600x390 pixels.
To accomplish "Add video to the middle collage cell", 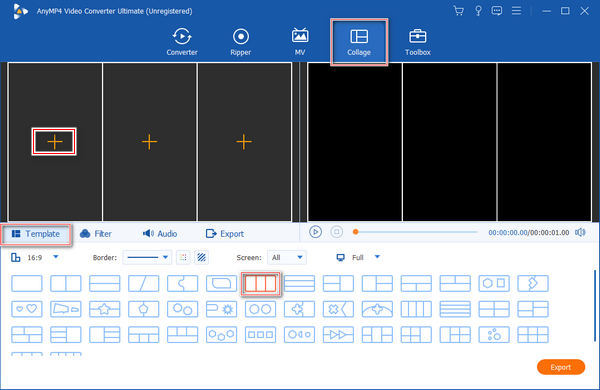I will [149, 142].
